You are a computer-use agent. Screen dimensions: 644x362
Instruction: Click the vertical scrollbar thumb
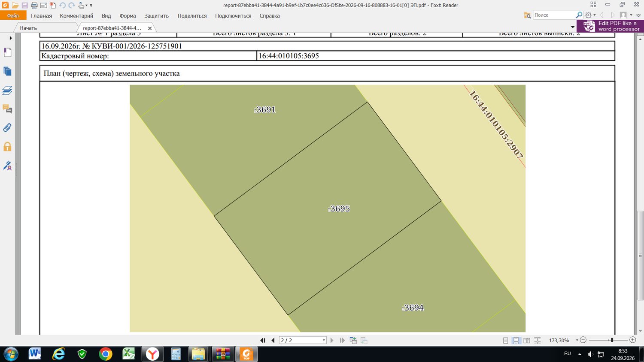[640, 256]
